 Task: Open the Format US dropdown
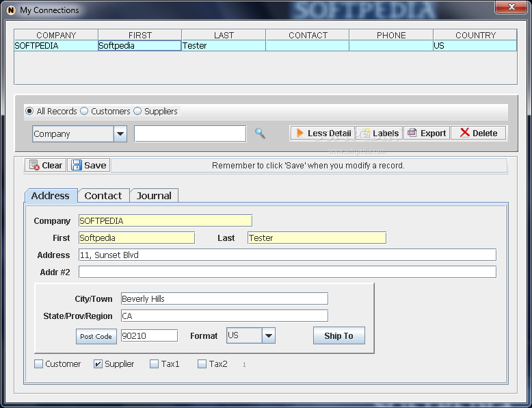coord(269,335)
